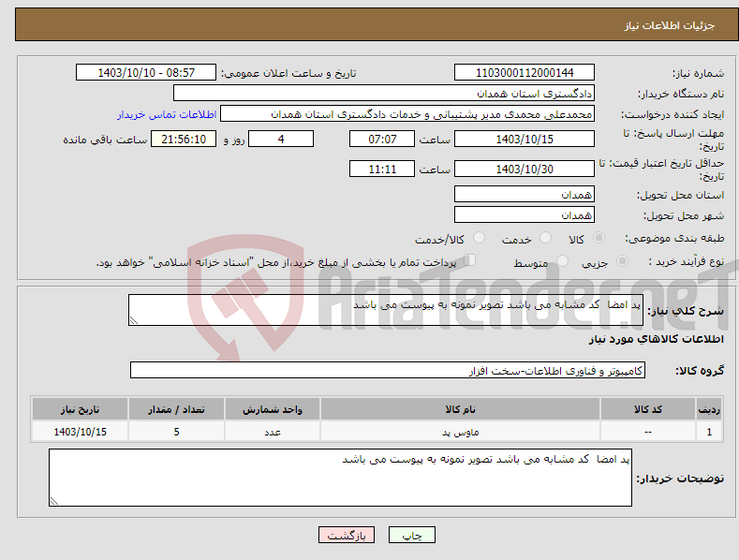Screen dimensions: 739x560
Task: Click the کد کالا column header
Action: click(648, 409)
